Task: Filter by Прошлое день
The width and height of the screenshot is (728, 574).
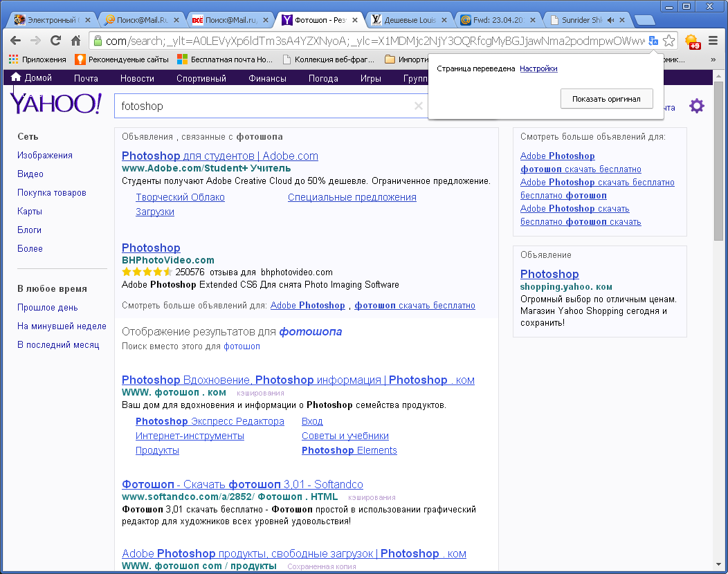Action: [47, 307]
